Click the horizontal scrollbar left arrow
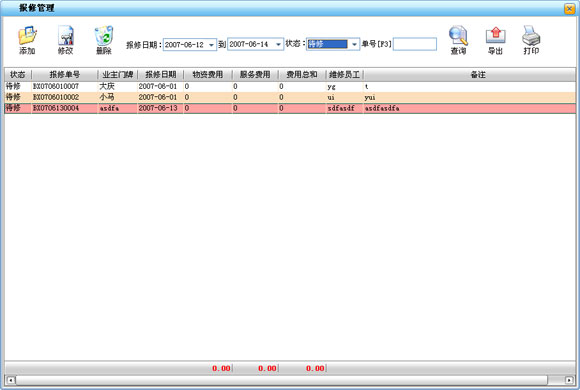The image size is (580, 390). (11, 380)
